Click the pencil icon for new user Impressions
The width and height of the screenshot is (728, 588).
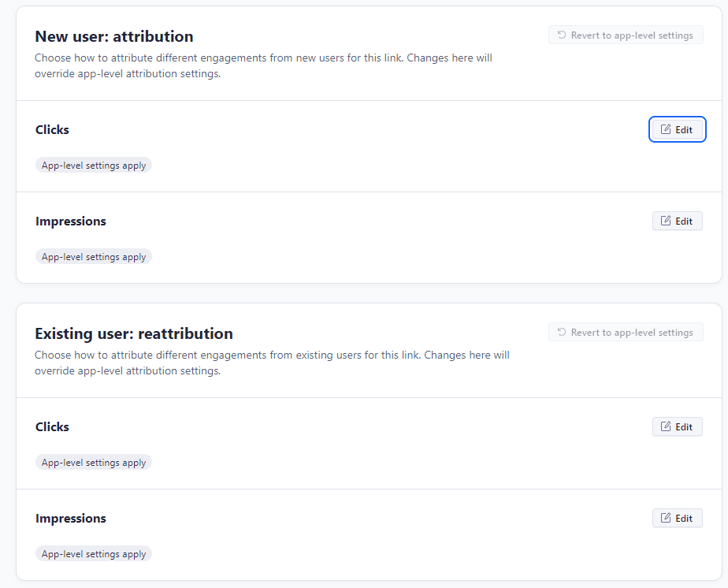click(x=666, y=221)
